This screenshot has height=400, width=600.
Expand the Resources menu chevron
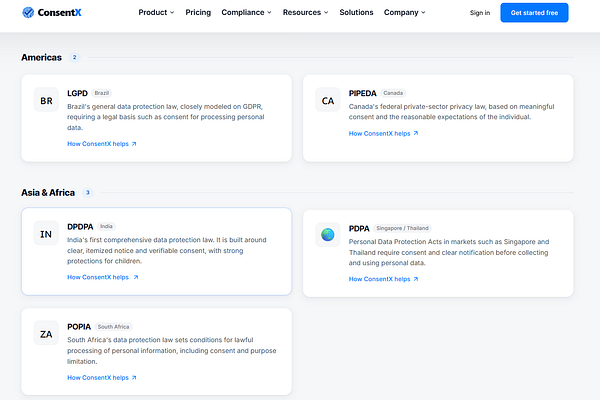[x=326, y=13]
